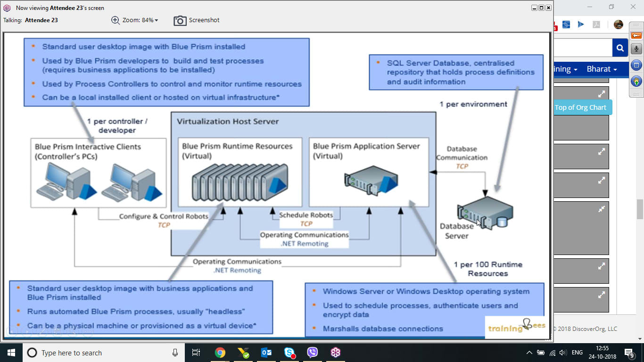Open the yellow checkmark app on taskbar
The image size is (644, 362).
tap(243, 353)
